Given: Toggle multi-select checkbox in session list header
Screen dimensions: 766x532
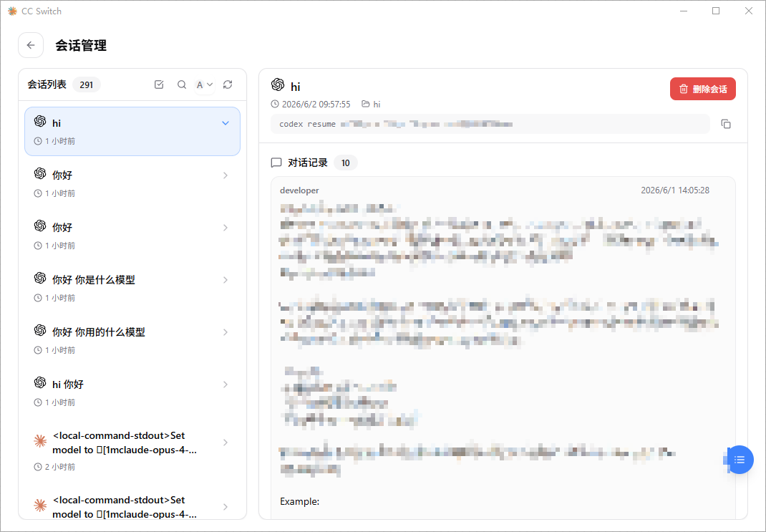Looking at the screenshot, I should [159, 84].
